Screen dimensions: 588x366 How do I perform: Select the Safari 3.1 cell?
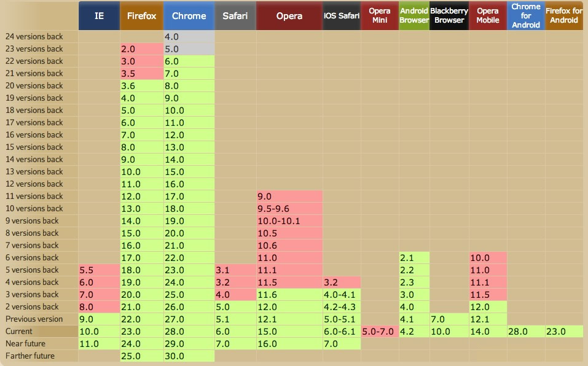point(235,270)
